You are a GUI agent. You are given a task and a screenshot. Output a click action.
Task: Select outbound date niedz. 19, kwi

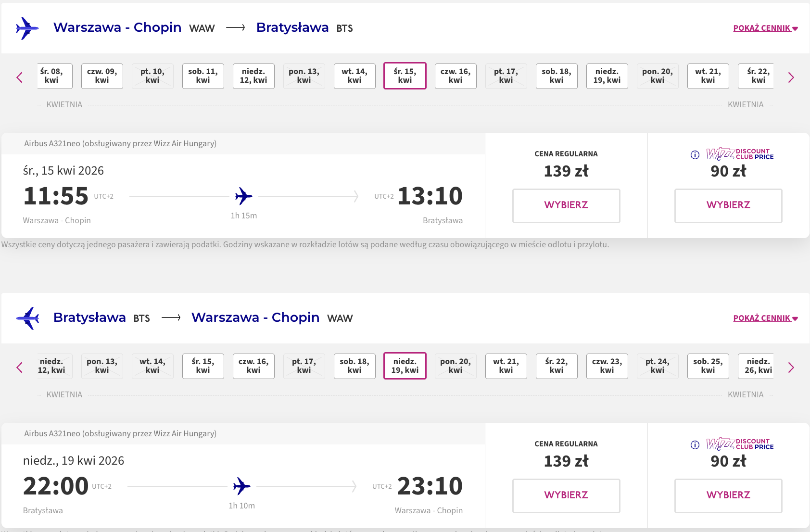[607, 76]
